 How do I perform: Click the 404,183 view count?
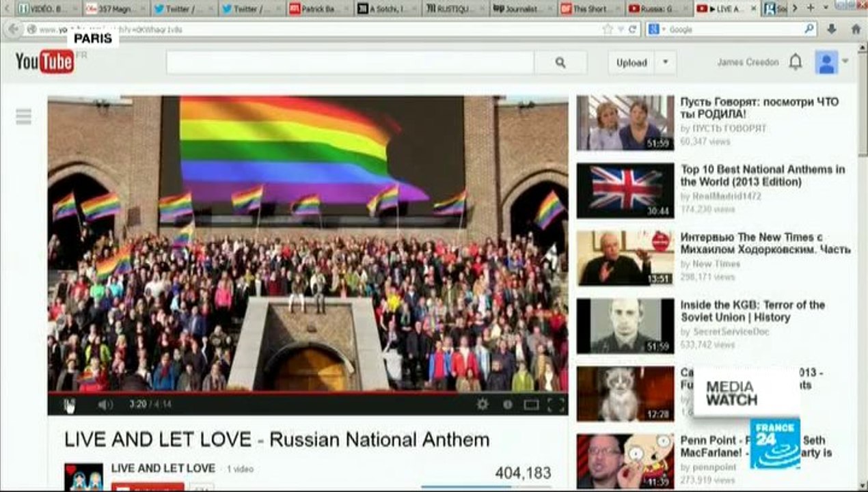pyautogui.click(x=523, y=473)
